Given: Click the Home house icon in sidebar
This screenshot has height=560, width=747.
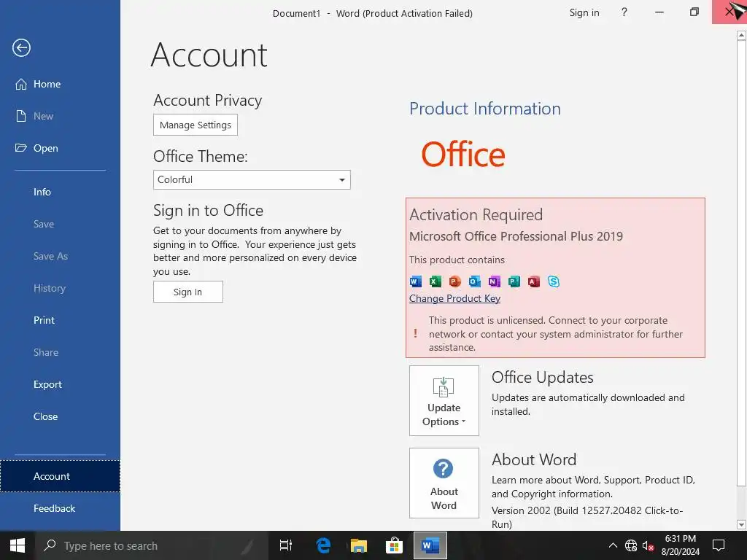Looking at the screenshot, I should pyautogui.click(x=21, y=85).
